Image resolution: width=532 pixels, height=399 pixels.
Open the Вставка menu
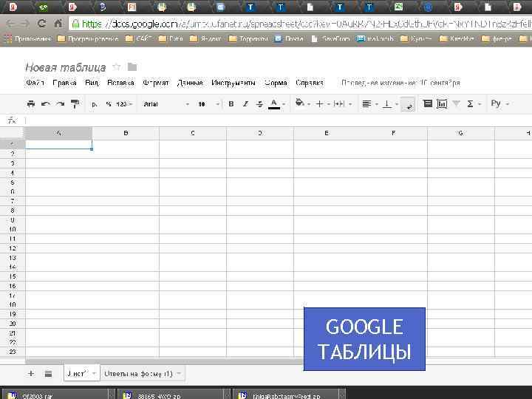click(120, 83)
